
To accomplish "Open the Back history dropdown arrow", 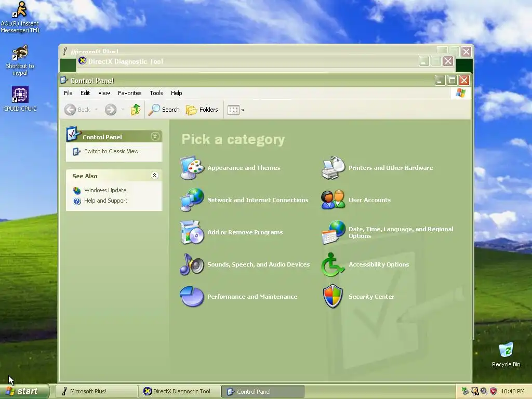I will tap(96, 110).
